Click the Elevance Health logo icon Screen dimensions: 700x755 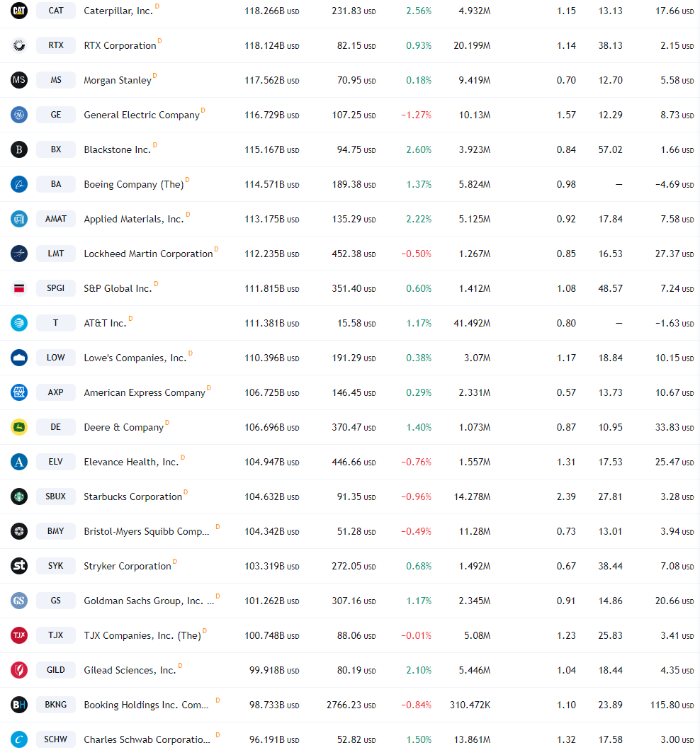click(x=19, y=462)
